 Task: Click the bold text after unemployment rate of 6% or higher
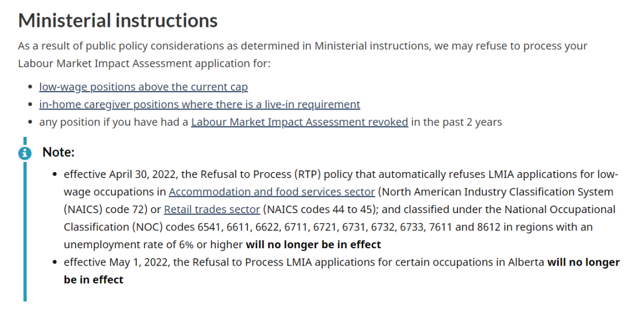(x=314, y=245)
